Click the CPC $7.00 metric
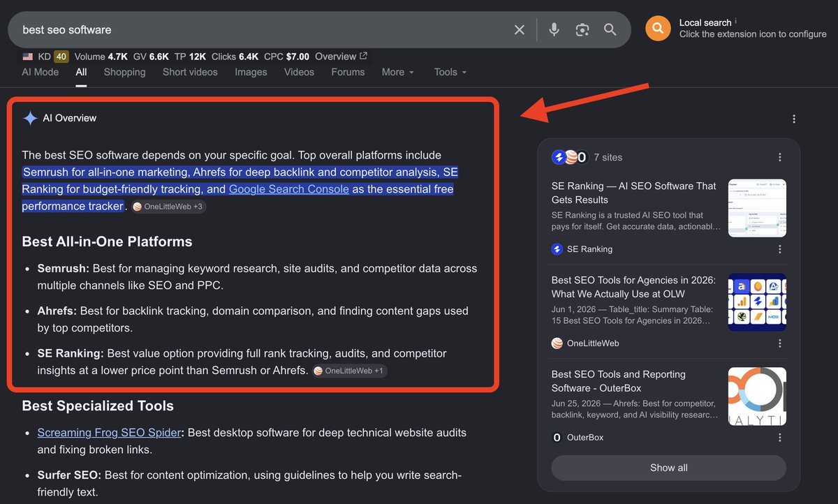This screenshot has height=504, width=838. pos(286,57)
